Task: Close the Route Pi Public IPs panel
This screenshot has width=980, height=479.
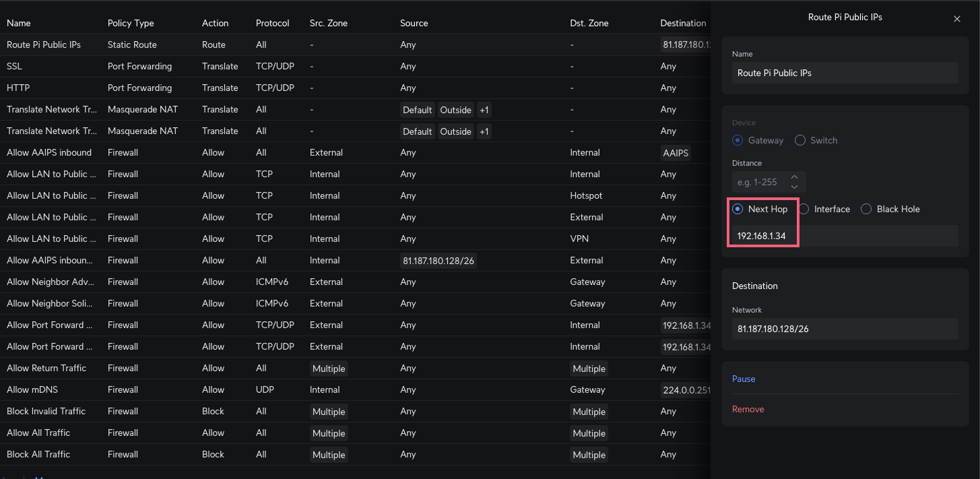Action: pyautogui.click(x=956, y=19)
